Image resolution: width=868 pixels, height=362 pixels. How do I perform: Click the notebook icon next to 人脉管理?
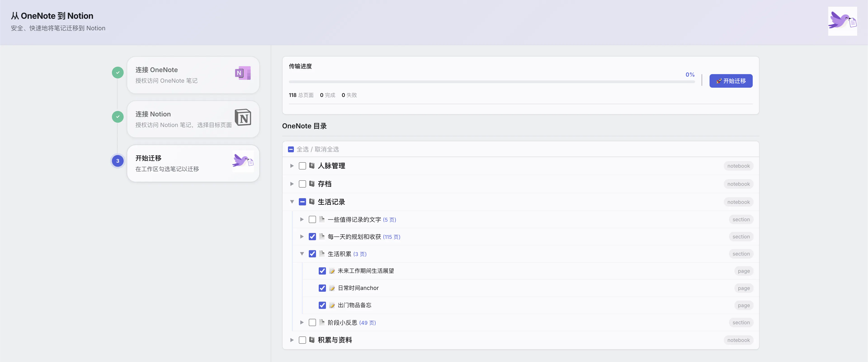312,166
